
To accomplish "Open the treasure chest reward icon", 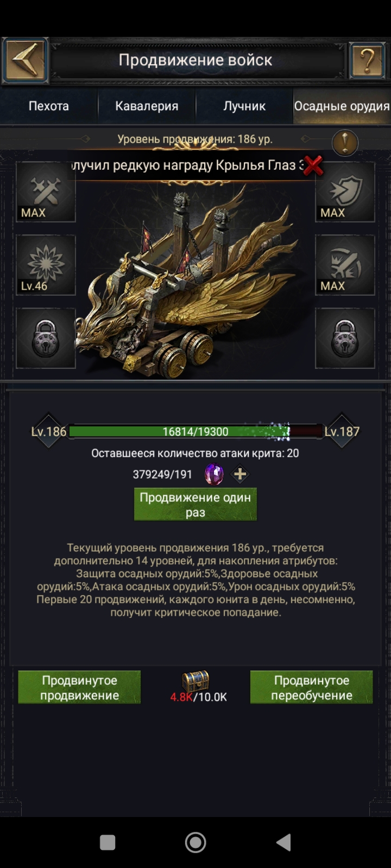I will tap(195, 680).
